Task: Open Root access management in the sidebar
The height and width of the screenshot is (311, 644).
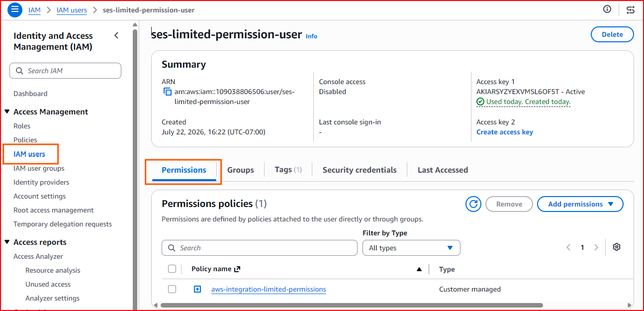Action: tap(54, 210)
